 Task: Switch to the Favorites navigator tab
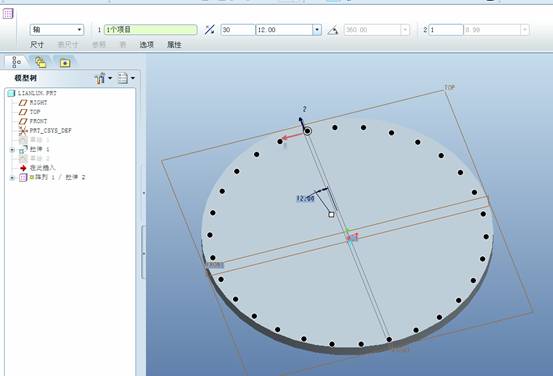[x=65, y=63]
